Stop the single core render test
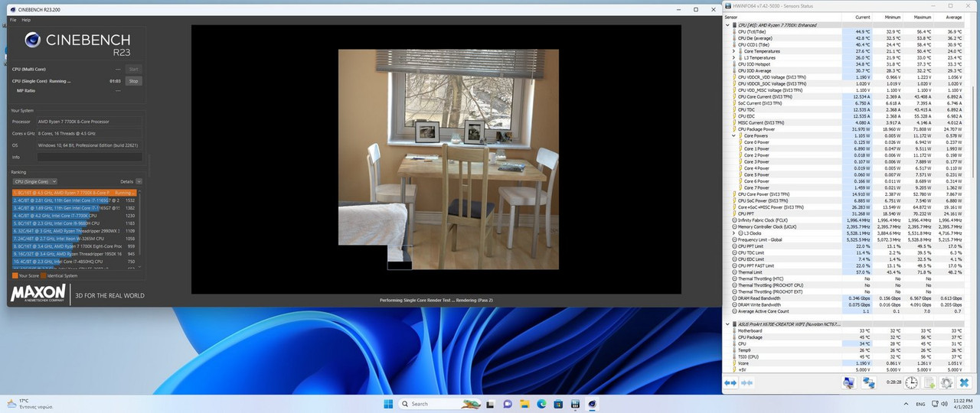Screen dimensions: 980x413 click(133, 80)
